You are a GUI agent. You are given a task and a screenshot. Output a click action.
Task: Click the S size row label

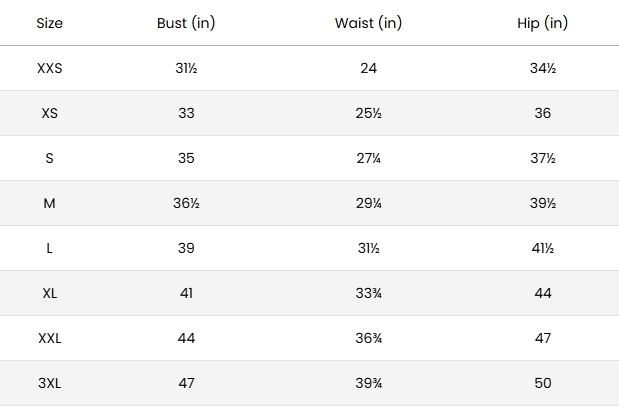pyautogui.click(x=49, y=158)
